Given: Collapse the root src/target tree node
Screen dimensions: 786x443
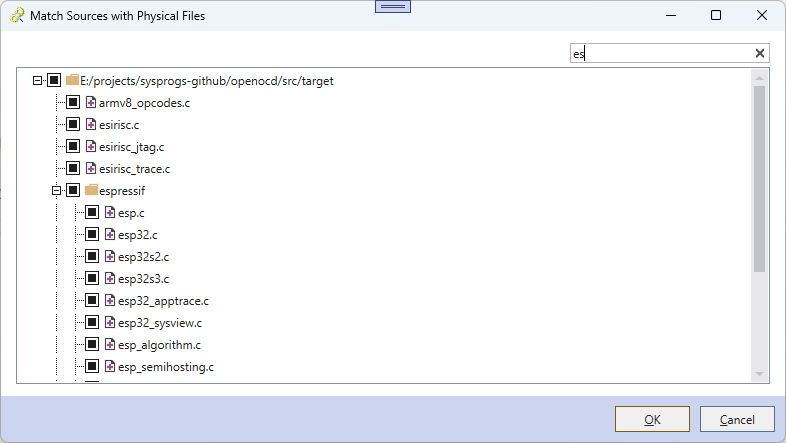Looking at the screenshot, I should click(37, 80).
